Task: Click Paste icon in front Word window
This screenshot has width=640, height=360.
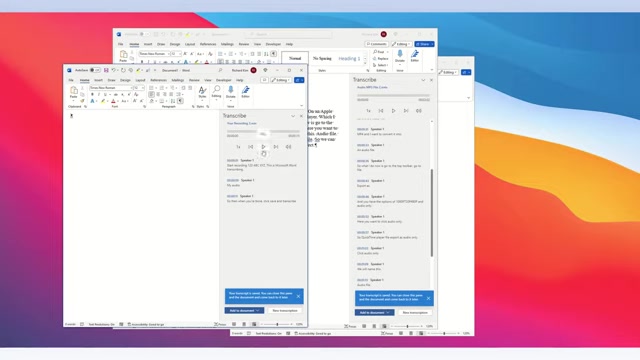Action: pos(73,92)
